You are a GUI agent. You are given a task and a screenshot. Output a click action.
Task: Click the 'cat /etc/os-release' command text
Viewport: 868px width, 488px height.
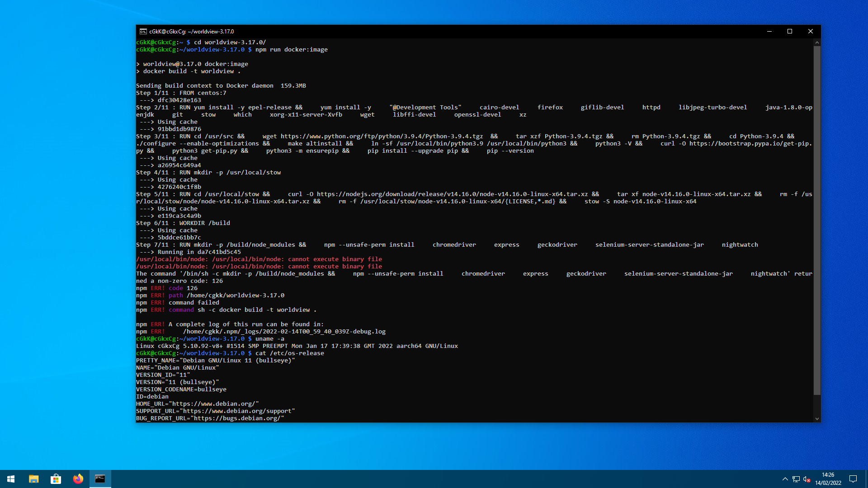[290, 353]
